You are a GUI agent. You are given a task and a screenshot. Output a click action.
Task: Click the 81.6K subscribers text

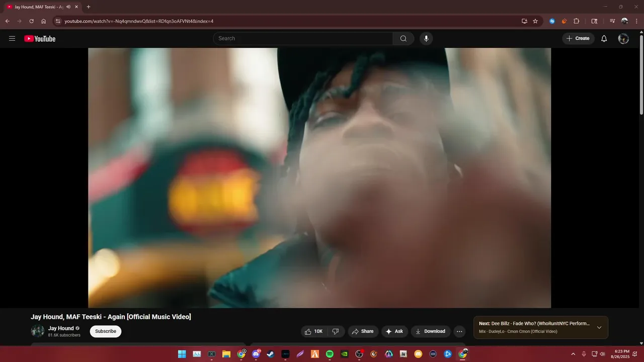64,335
